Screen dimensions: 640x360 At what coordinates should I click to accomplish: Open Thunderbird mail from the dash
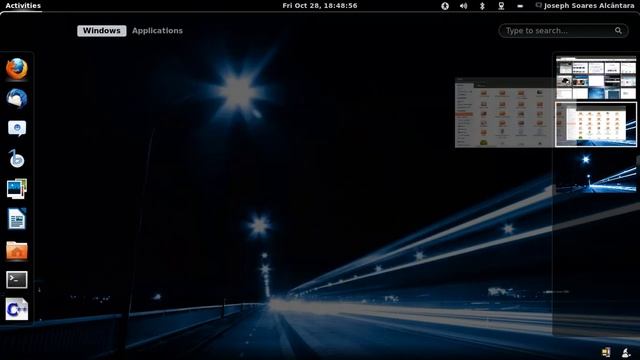point(17,98)
